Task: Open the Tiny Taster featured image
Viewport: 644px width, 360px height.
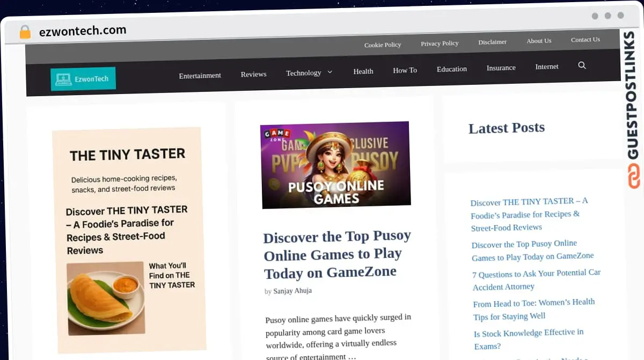Action: tap(128, 239)
